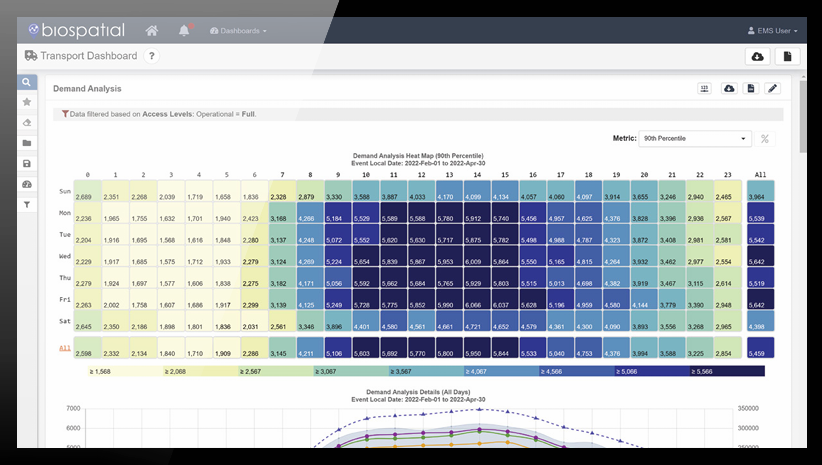Select legend swatch ≥ 5,566

click(727, 371)
